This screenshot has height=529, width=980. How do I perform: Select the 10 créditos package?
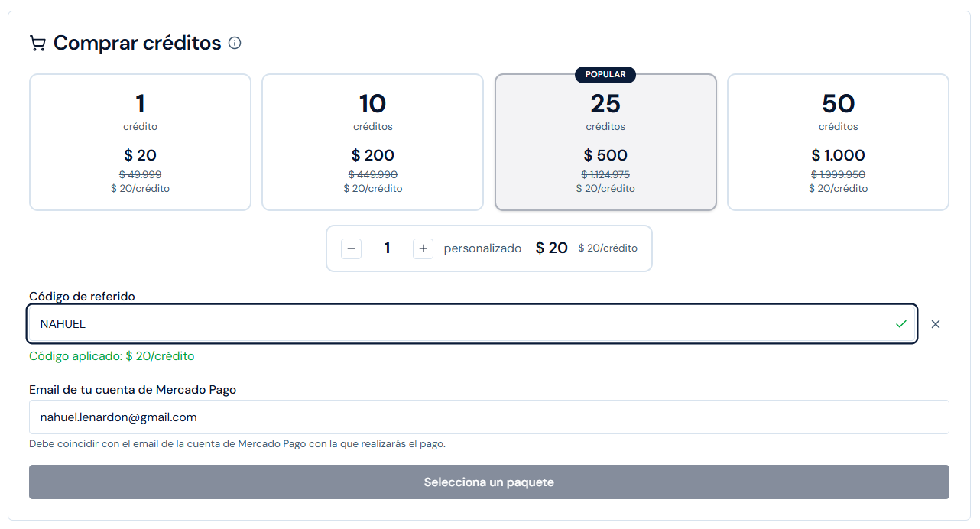click(x=372, y=141)
